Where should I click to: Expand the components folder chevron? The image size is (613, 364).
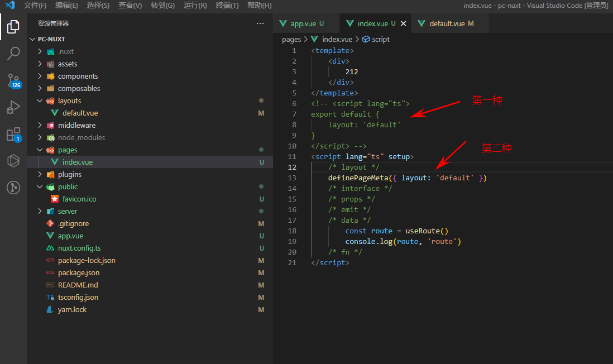pos(40,76)
